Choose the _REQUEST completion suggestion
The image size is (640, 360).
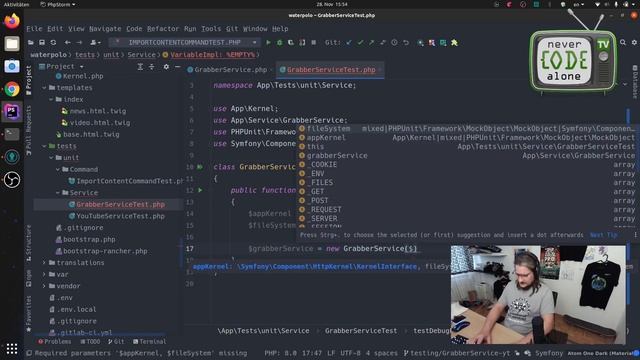(467, 209)
